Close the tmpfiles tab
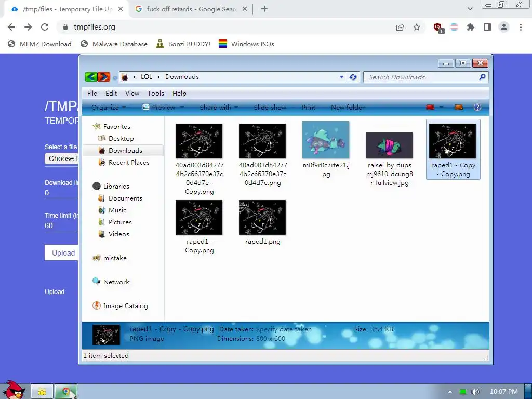Image resolution: width=532 pixels, height=399 pixels. (x=121, y=9)
